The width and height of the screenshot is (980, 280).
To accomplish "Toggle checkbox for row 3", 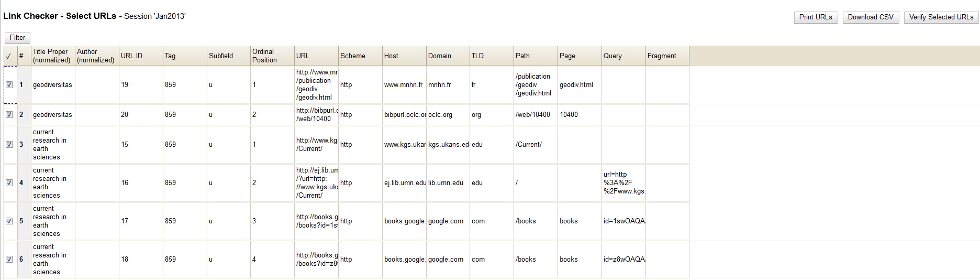I will click(x=9, y=144).
